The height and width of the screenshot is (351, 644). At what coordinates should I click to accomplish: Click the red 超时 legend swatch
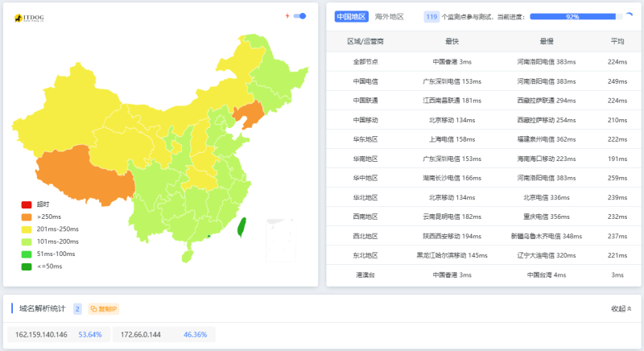(x=27, y=204)
